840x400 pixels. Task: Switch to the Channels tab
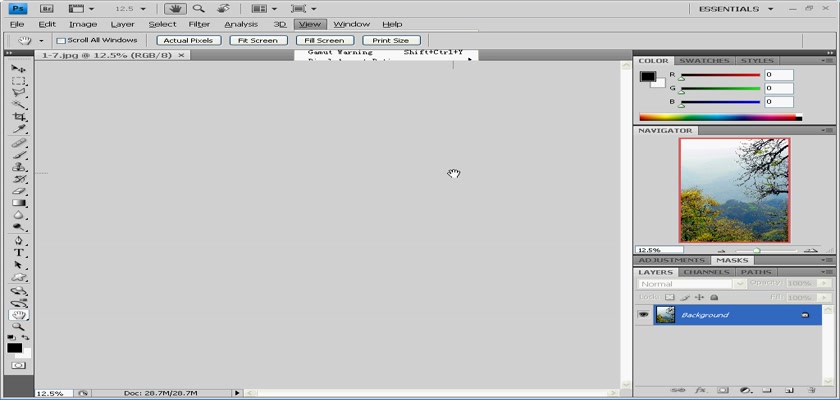point(706,272)
